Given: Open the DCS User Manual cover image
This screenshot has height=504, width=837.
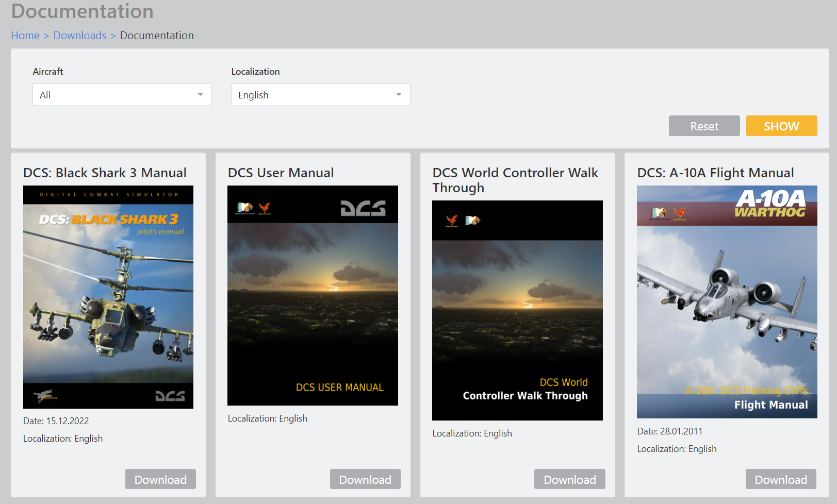Looking at the screenshot, I should click(313, 295).
